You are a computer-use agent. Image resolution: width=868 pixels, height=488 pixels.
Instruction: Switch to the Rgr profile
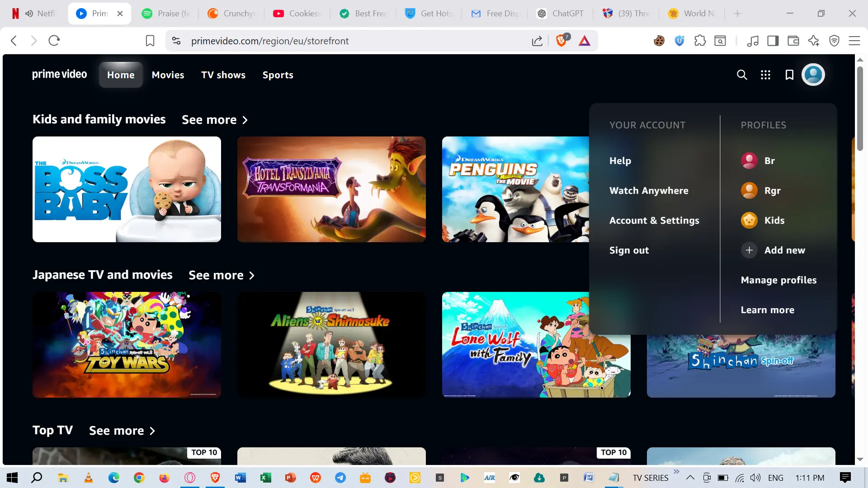(x=761, y=190)
